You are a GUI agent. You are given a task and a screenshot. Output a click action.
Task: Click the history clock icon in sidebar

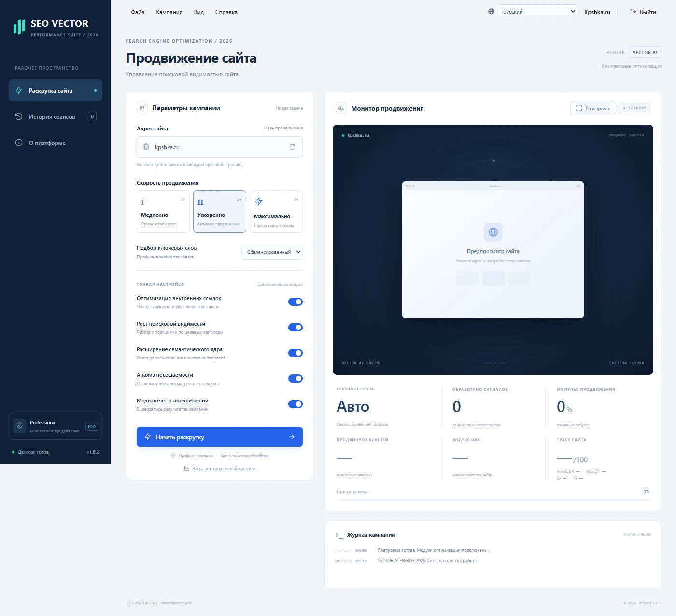tap(19, 116)
